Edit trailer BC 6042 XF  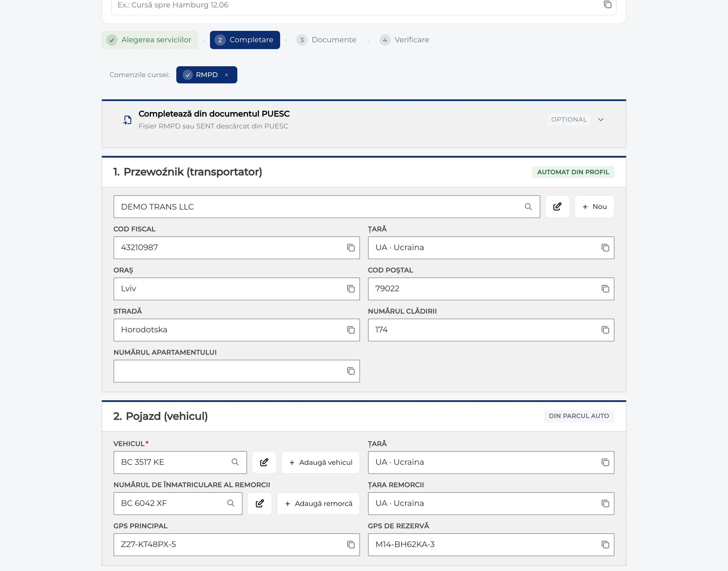click(x=260, y=503)
